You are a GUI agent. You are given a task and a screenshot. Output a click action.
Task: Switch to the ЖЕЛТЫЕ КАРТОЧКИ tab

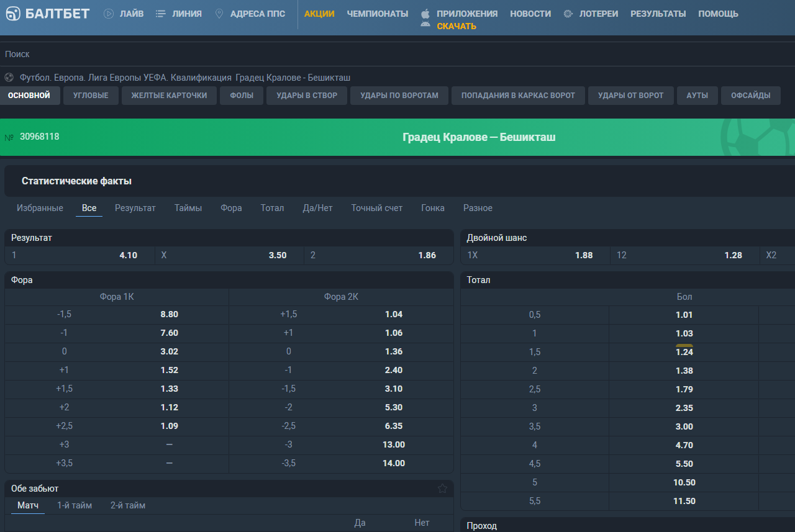pos(169,96)
